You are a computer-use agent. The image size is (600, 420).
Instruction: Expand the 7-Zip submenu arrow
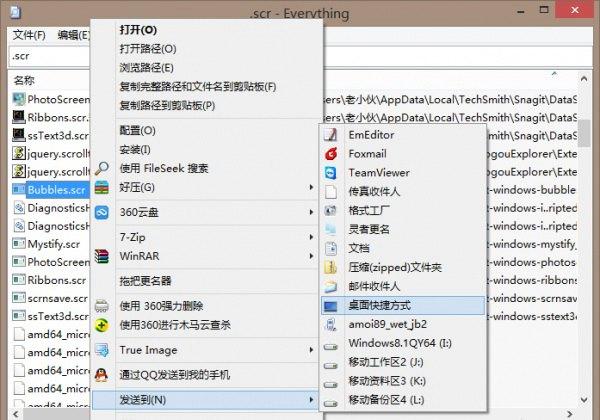(x=311, y=237)
